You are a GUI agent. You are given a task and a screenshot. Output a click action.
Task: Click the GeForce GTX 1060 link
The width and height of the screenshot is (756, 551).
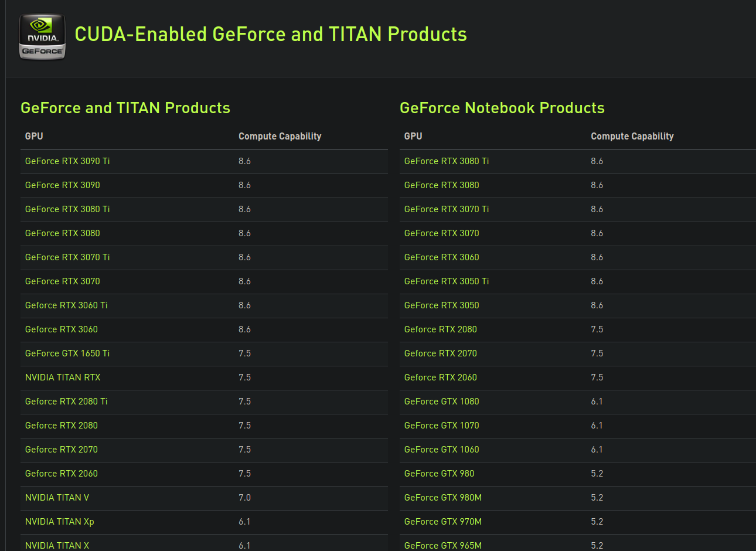coord(441,450)
